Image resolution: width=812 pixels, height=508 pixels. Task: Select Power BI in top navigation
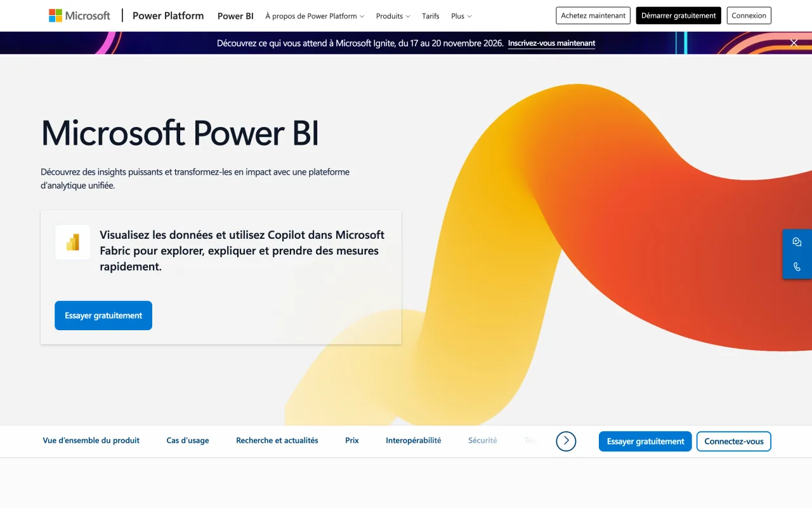pos(235,16)
